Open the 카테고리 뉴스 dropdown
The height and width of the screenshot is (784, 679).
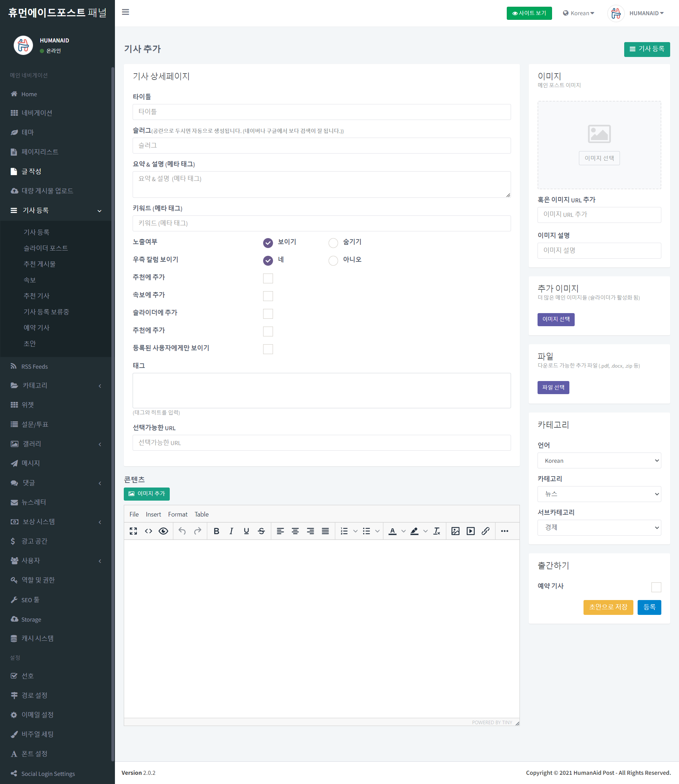tap(599, 494)
